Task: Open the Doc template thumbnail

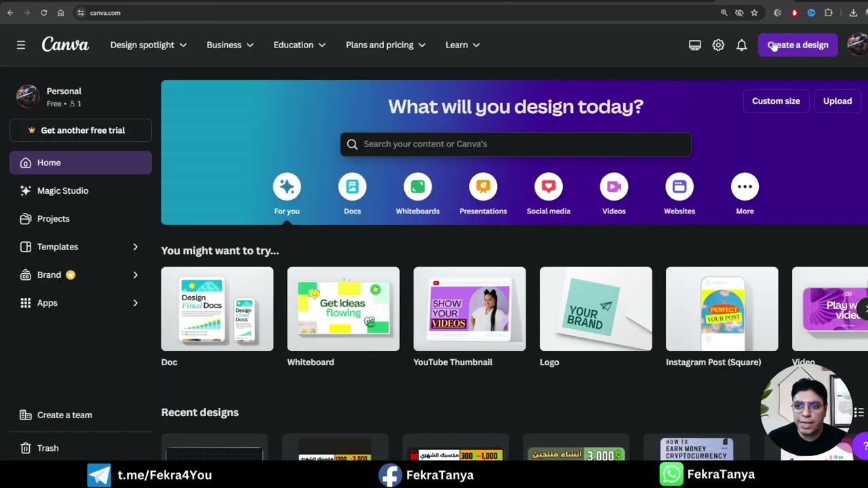Action: [217, 309]
